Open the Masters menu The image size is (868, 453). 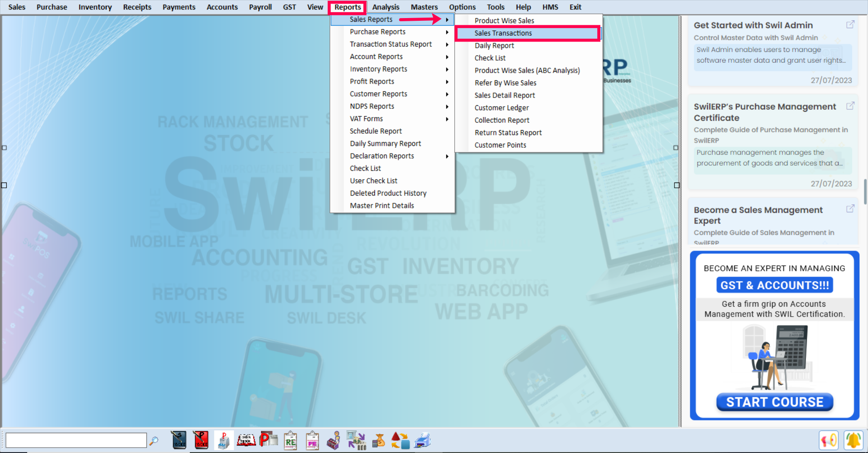[x=424, y=7]
